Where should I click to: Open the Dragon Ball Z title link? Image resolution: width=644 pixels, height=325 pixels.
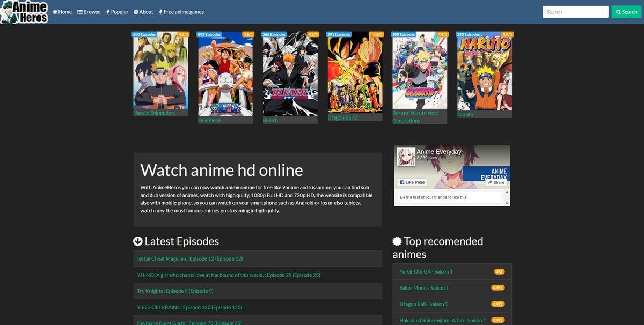[342, 117]
